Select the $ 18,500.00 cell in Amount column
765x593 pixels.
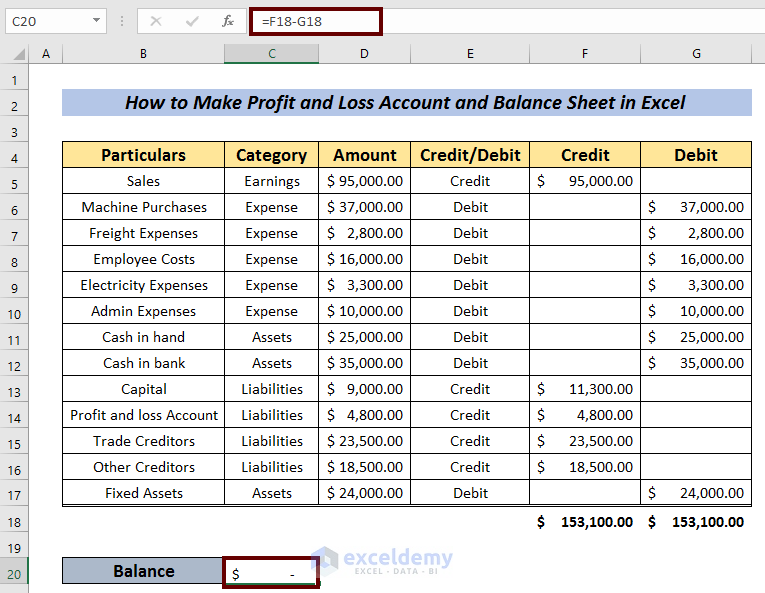pos(364,467)
